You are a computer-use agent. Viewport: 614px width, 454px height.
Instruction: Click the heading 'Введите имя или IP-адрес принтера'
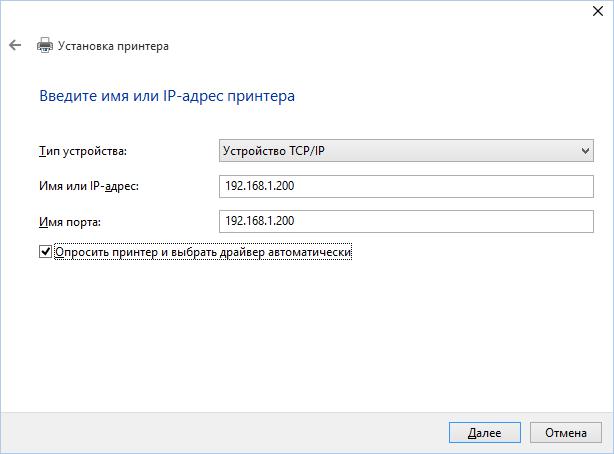167,97
